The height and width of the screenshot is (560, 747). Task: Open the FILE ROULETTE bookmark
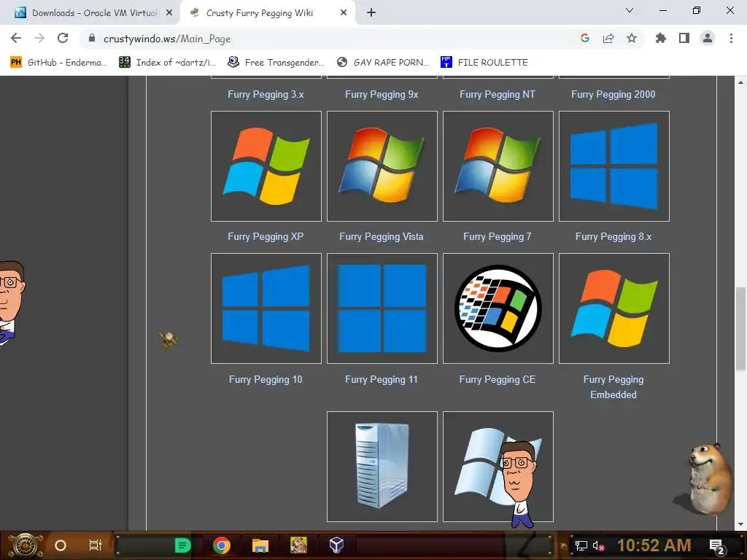click(x=484, y=63)
